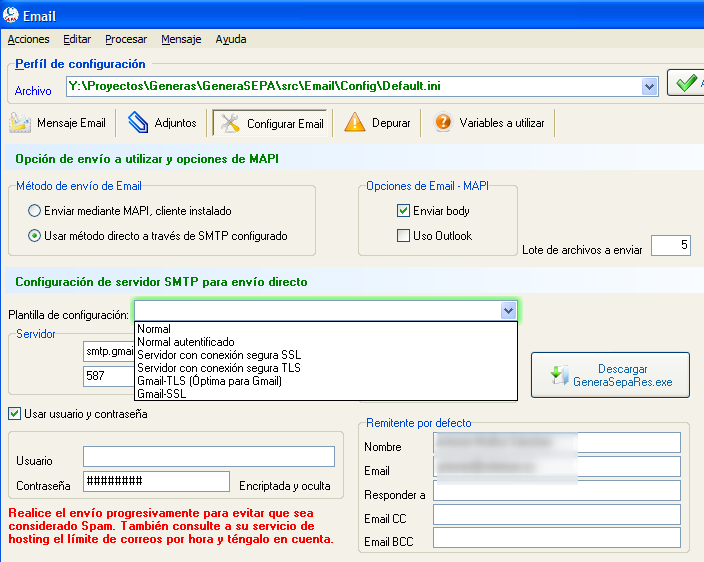Click Descargar GeneraSepaRes.exe button
This screenshot has width=704, height=562.
610,375
